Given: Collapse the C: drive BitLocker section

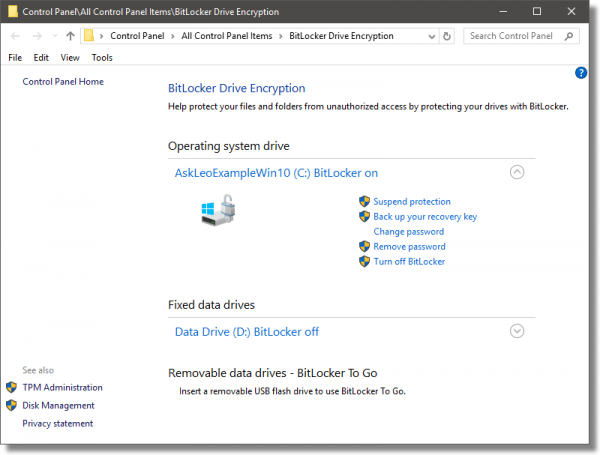Looking at the screenshot, I should click(517, 172).
